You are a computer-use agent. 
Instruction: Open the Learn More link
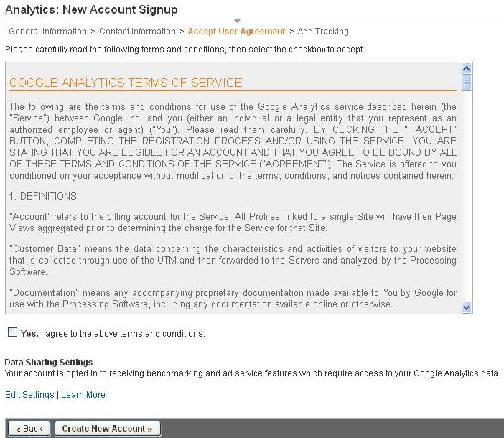[83, 395]
